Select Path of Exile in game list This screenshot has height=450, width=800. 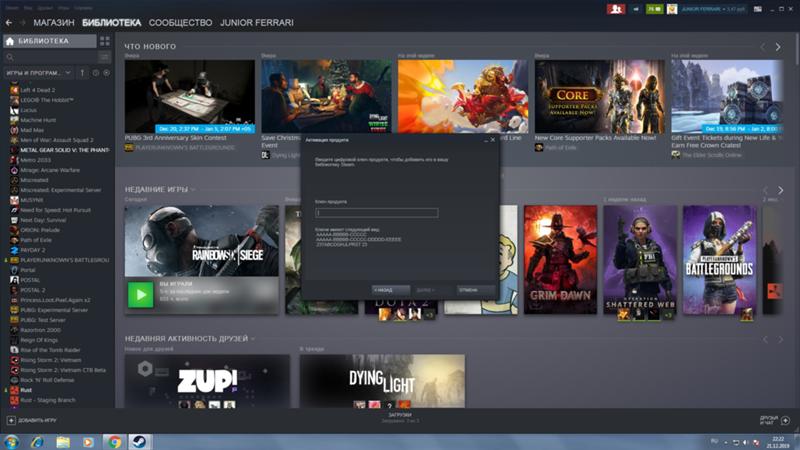pyautogui.click(x=36, y=240)
